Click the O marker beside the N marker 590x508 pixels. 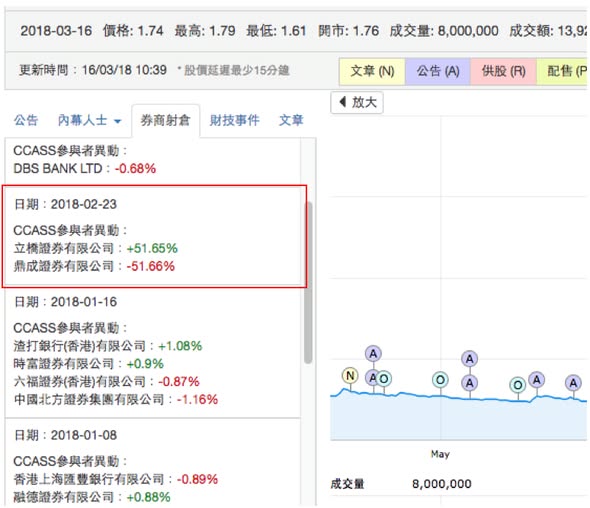pos(384,379)
